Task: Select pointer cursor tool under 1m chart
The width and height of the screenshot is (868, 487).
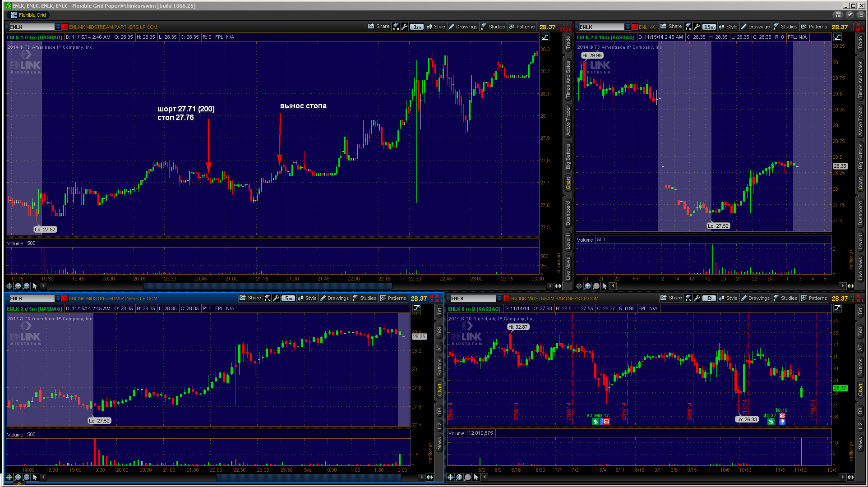Action: point(35,286)
